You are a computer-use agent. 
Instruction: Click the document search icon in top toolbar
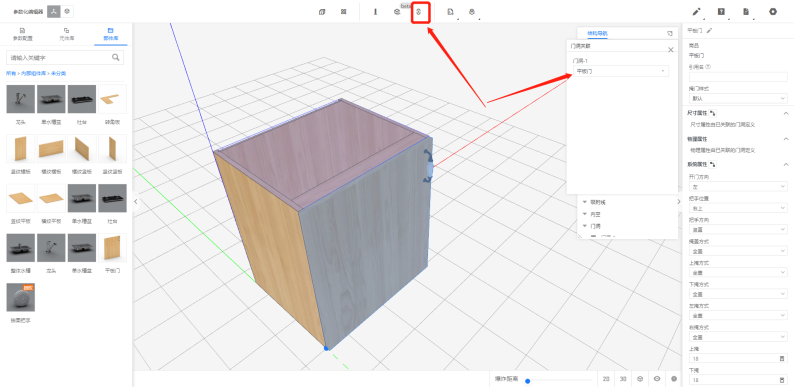coord(450,12)
